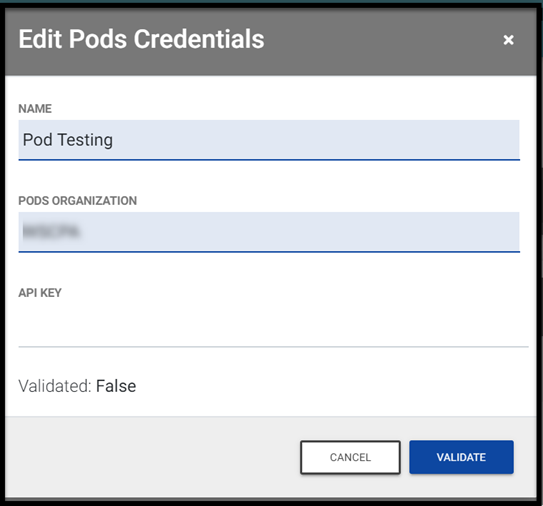Click the 'False' validation status value

pos(116,386)
